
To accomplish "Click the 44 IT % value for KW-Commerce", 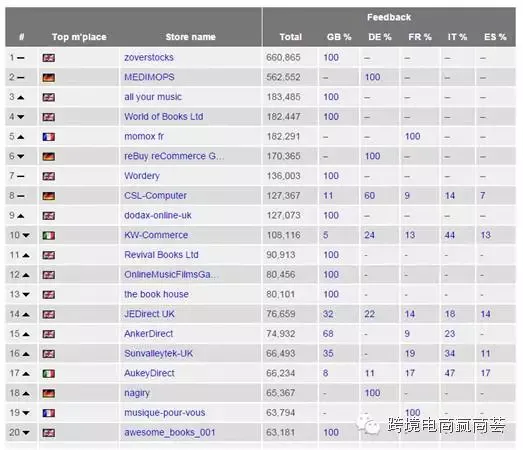I will tap(450, 235).
